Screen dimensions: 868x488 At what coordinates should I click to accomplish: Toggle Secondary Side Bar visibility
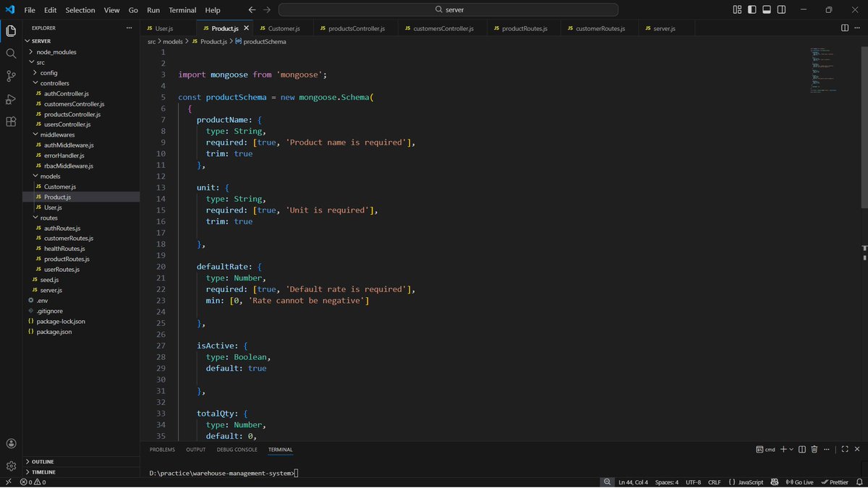tap(782, 9)
